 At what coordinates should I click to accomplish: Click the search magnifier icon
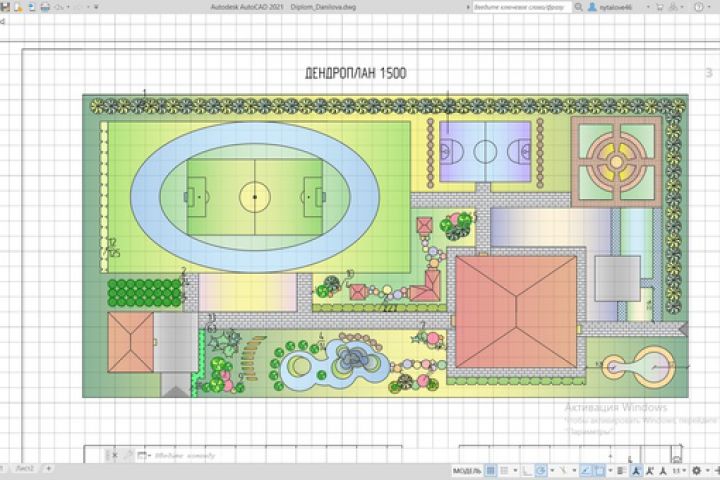[579, 7]
